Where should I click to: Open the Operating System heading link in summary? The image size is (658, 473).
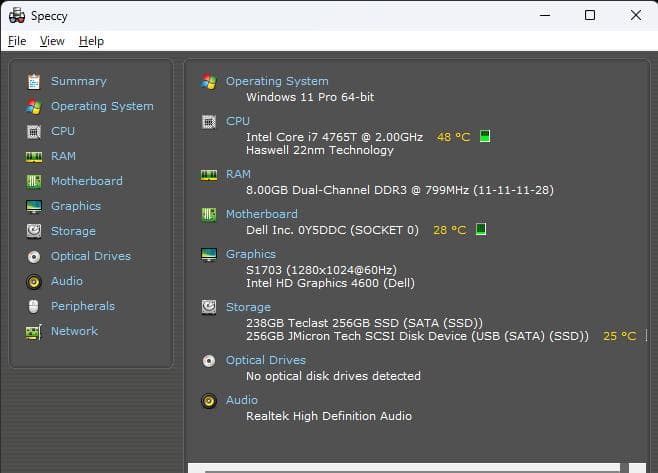click(277, 81)
